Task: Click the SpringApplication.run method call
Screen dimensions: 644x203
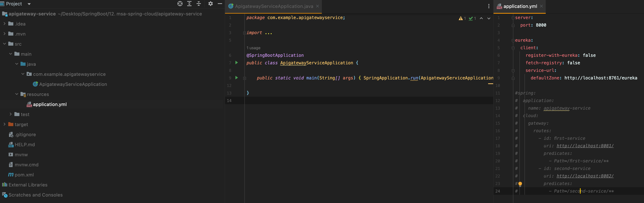Action: click(414, 78)
